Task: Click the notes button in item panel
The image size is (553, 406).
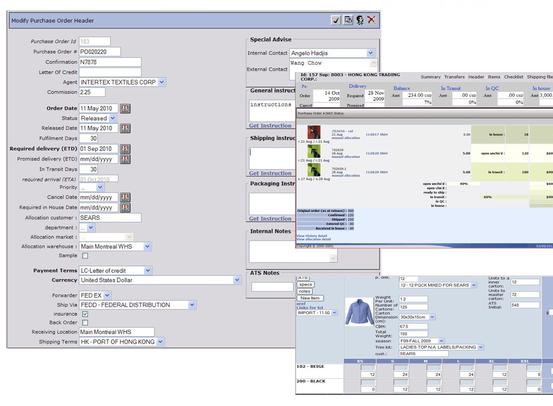Action: [x=304, y=291]
